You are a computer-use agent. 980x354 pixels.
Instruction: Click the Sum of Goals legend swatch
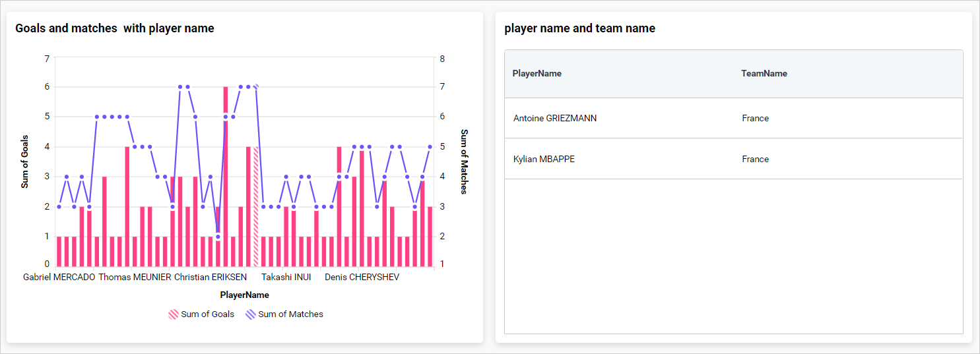pos(174,314)
